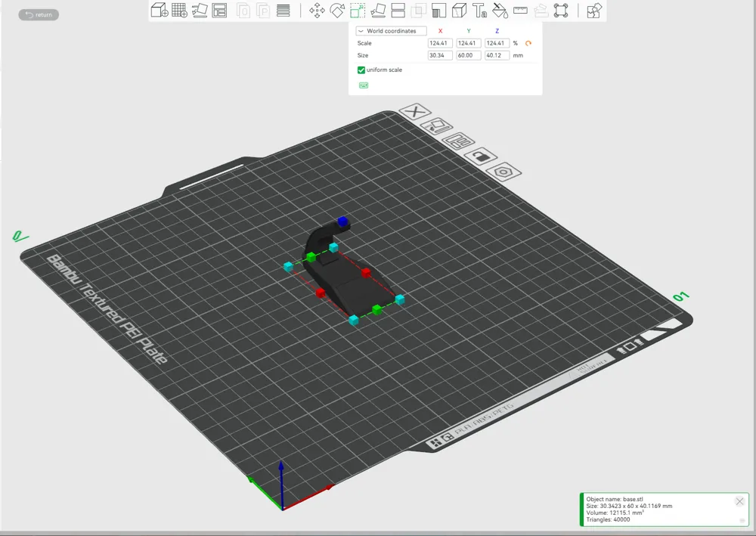Viewport: 756px width, 536px height.
Task: Click the red handle at the model's left edge
Action: tap(321, 293)
